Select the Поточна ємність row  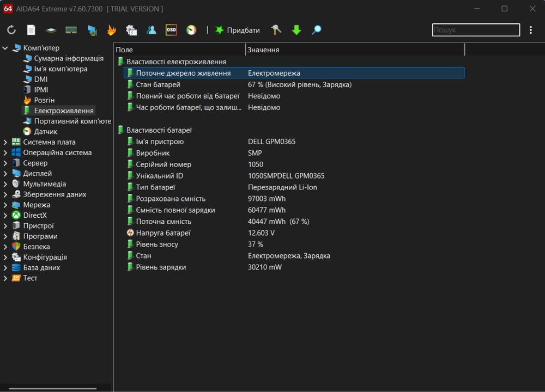tap(294, 222)
